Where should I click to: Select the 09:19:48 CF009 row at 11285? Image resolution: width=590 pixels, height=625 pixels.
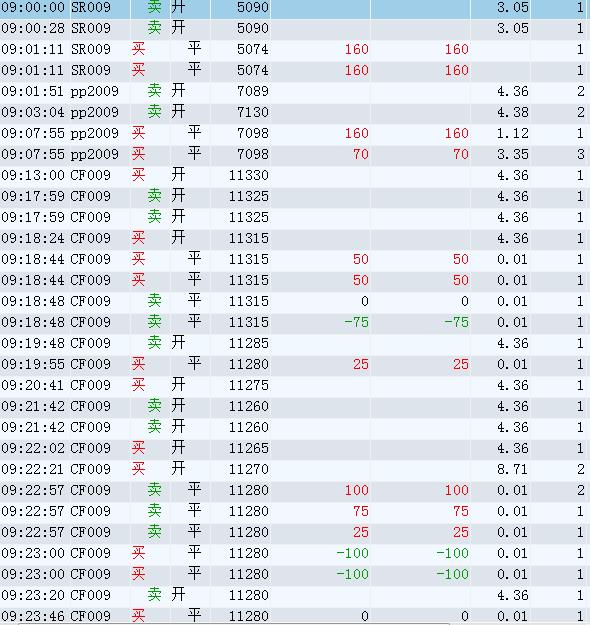click(294, 343)
